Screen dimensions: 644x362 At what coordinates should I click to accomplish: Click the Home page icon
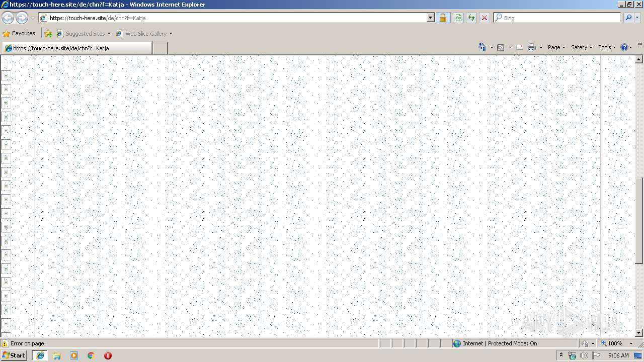(x=482, y=47)
